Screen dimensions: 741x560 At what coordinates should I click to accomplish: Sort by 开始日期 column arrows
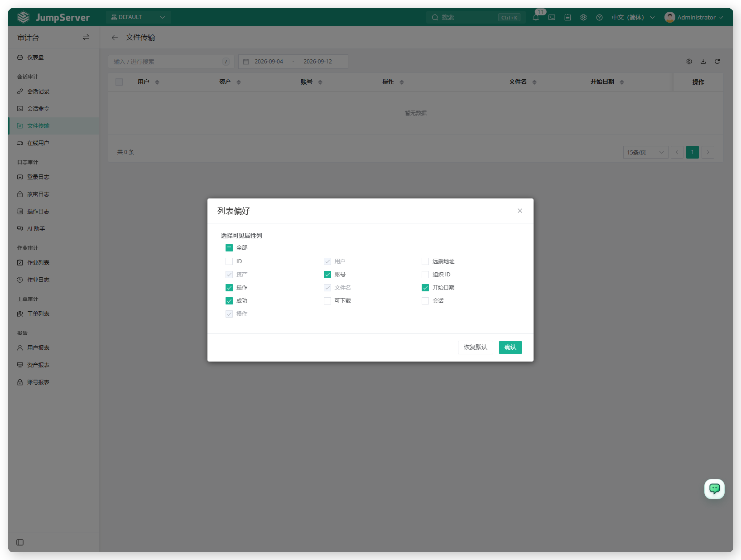pyautogui.click(x=622, y=82)
